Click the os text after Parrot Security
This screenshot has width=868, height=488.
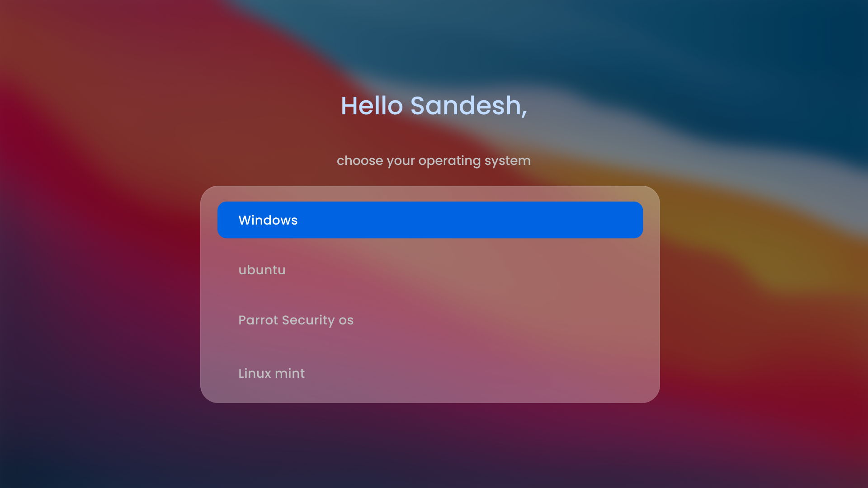click(346, 320)
